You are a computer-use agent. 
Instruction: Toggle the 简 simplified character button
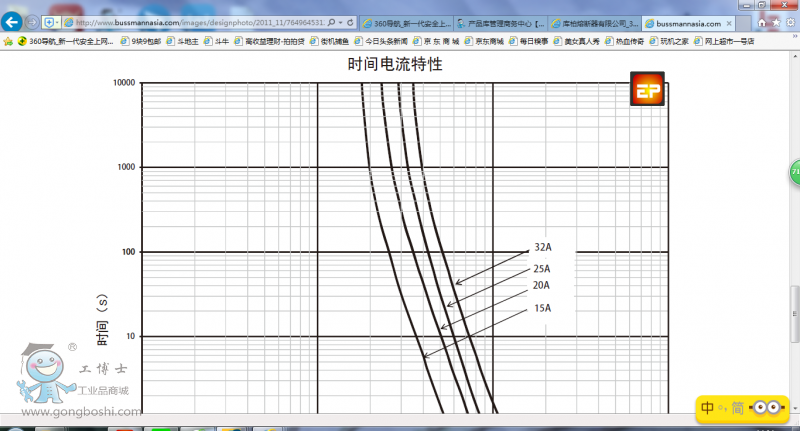[737, 408]
